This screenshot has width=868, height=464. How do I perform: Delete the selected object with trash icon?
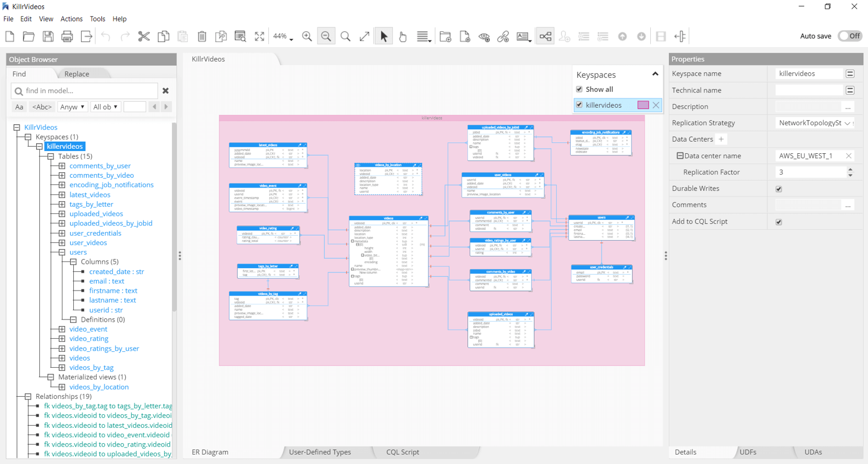click(x=202, y=37)
